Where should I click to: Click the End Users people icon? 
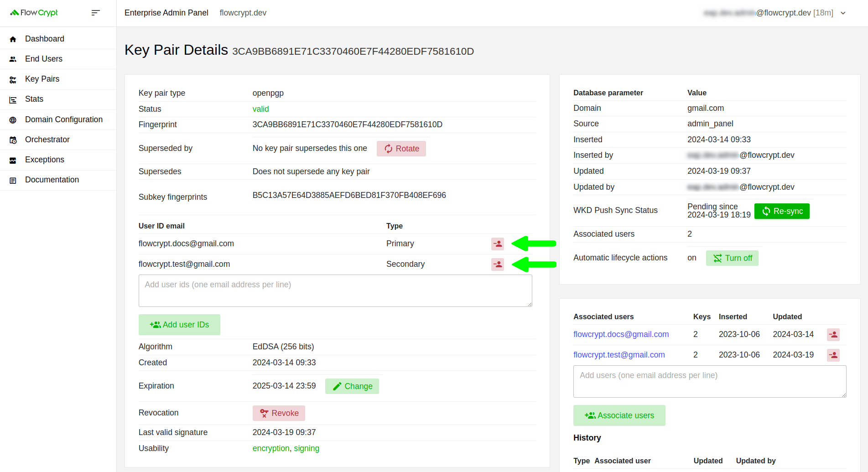coord(13,59)
